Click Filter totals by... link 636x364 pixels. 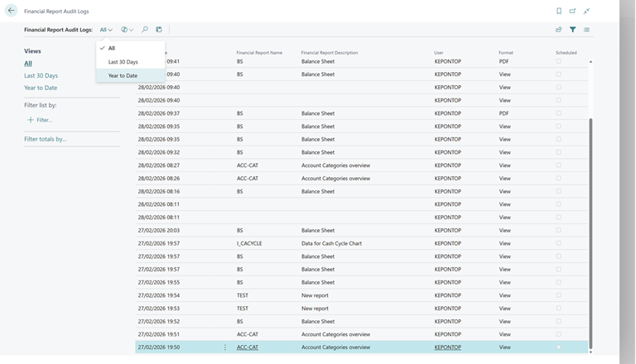[45, 139]
